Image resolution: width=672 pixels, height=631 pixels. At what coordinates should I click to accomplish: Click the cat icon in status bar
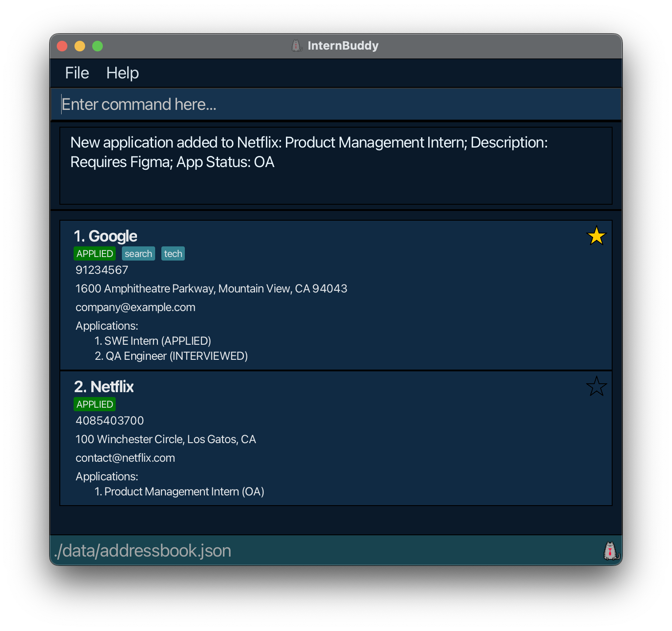tap(611, 550)
